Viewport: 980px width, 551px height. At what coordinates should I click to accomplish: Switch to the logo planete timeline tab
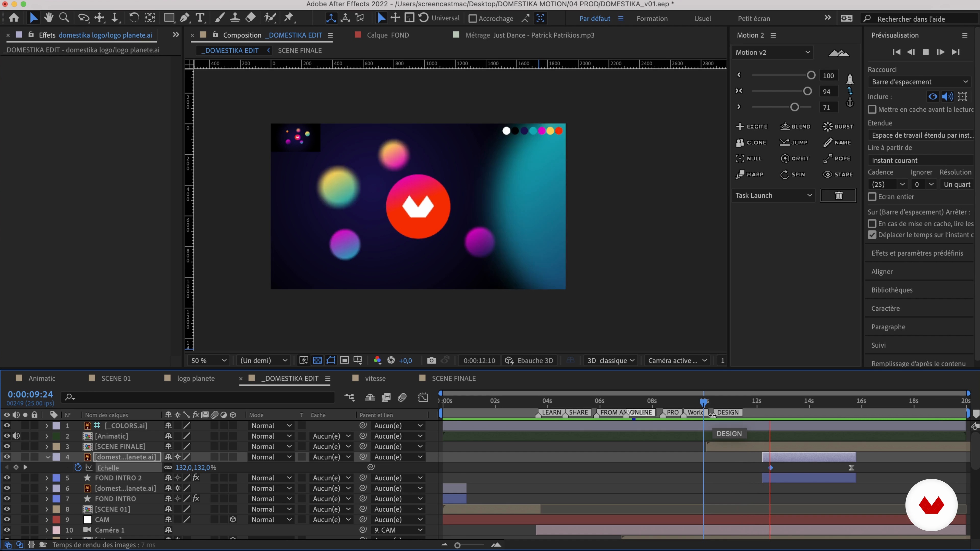pyautogui.click(x=195, y=378)
